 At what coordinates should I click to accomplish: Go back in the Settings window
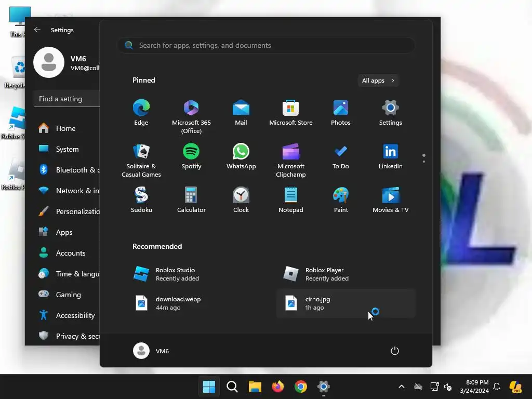coord(37,30)
